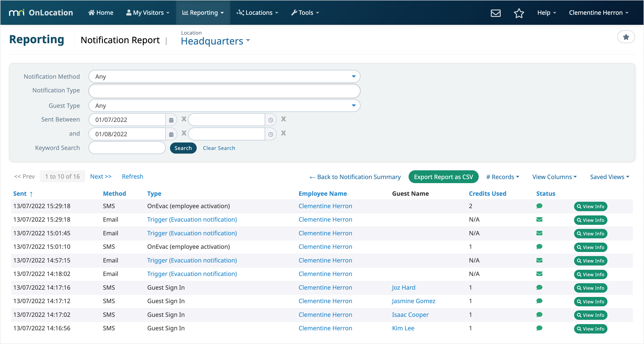Click into the Keyword Search field
Image resolution: width=644 pixels, height=344 pixels.
127,148
